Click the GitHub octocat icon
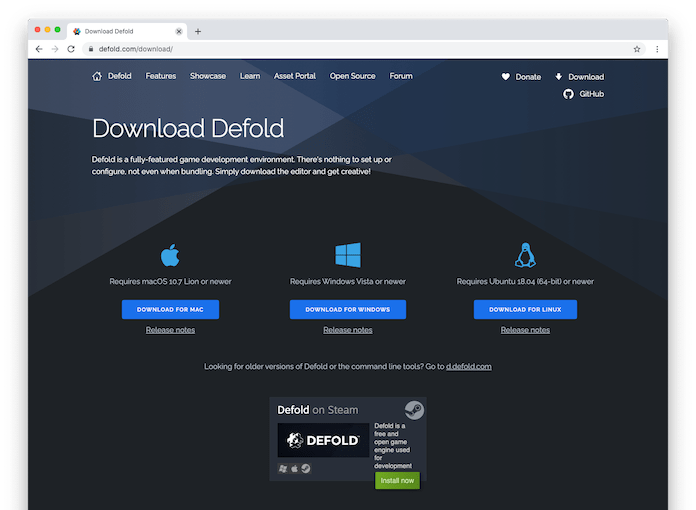The image size is (696, 510). pos(568,94)
